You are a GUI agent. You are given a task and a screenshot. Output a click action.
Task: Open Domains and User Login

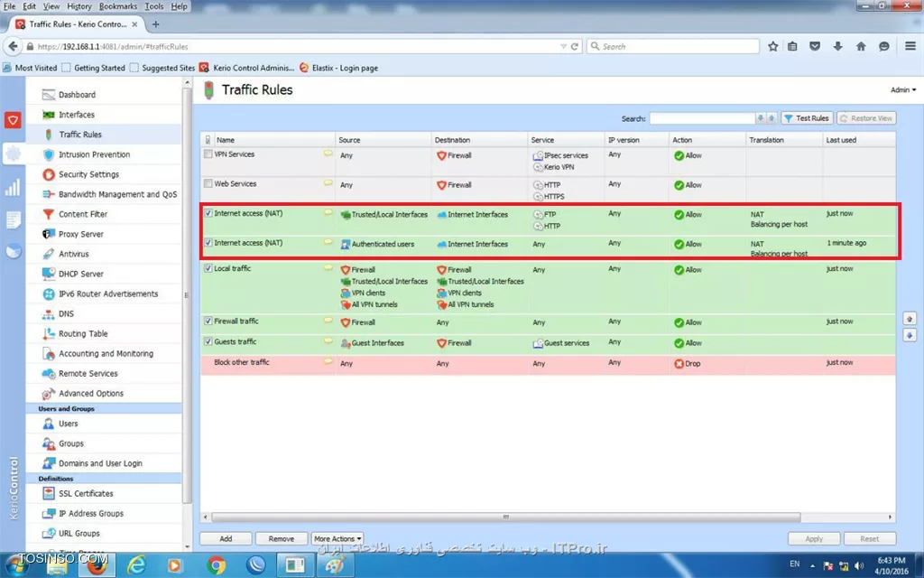coord(103,463)
